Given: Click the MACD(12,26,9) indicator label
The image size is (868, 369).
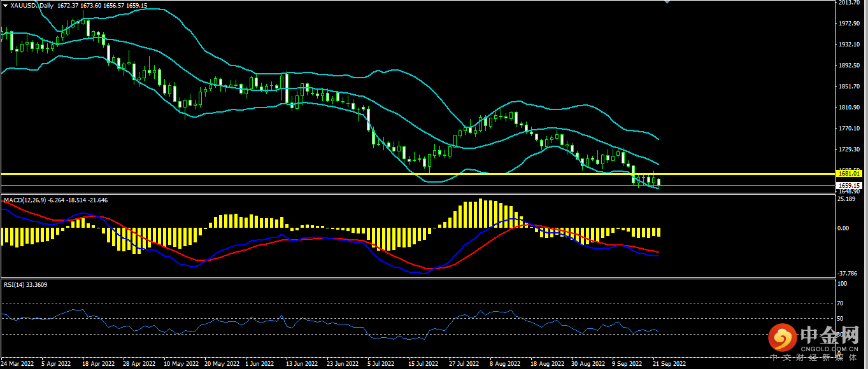Looking at the screenshot, I should [x=26, y=200].
